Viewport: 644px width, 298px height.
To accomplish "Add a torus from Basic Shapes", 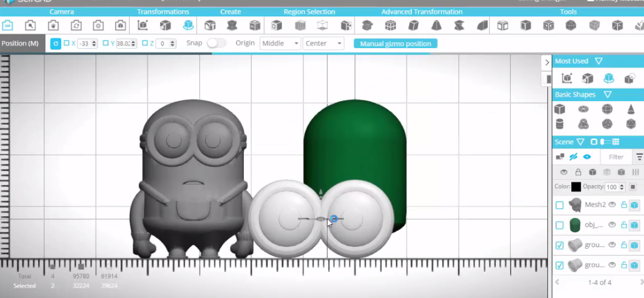I will pos(583,109).
